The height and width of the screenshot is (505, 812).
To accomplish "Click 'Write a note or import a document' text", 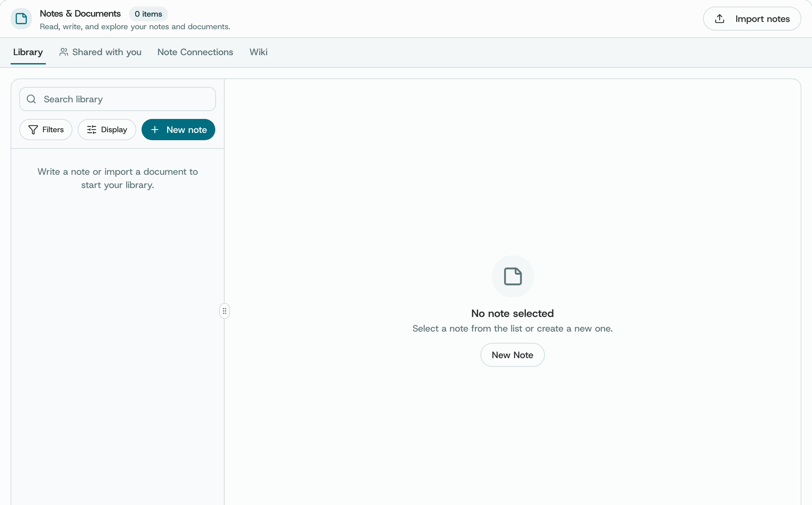I will (x=118, y=178).
